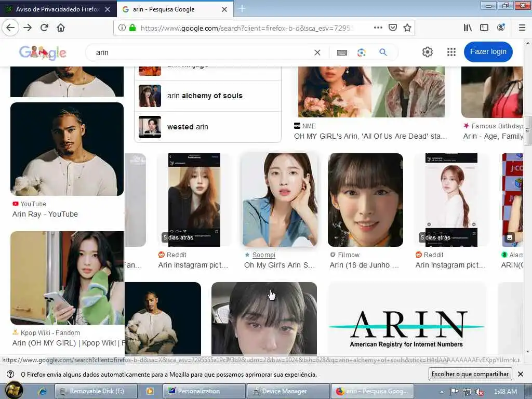Image resolution: width=532 pixels, height=399 pixels.
Task: Save page to Pocket
Action: point(393,28)
